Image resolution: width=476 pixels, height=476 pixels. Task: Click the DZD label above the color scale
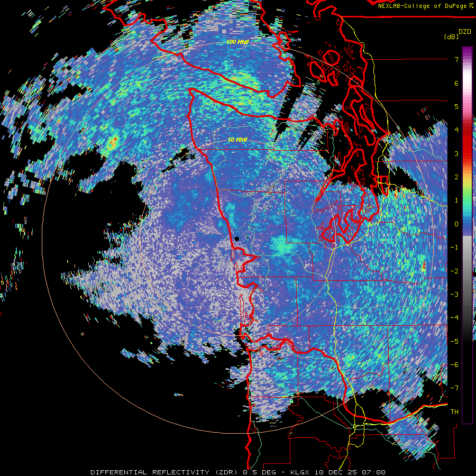click(465, 32)
